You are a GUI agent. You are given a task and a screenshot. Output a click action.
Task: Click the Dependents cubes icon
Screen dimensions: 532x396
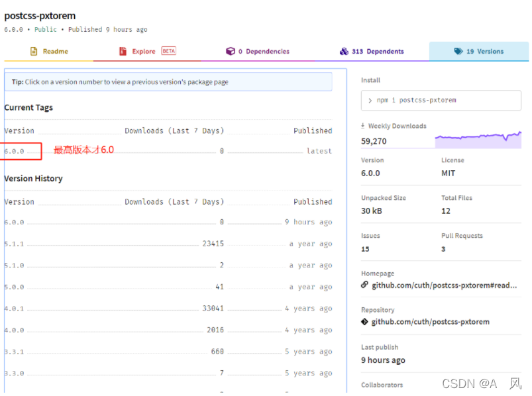(344, 51)
